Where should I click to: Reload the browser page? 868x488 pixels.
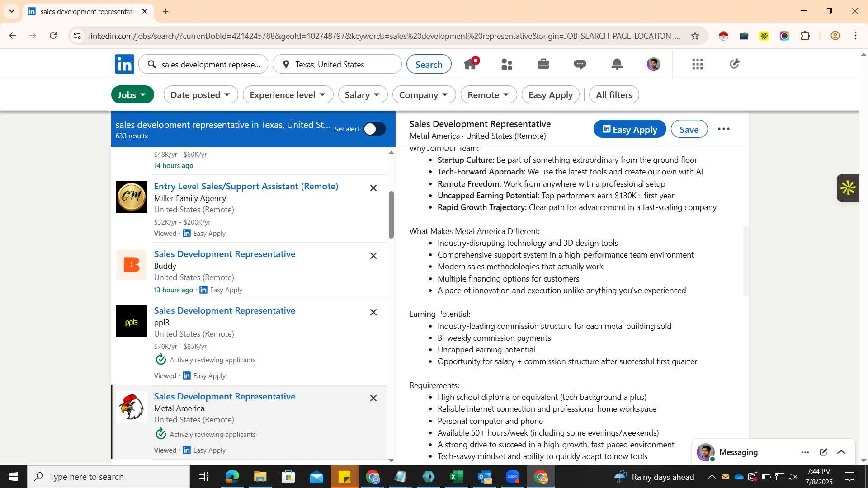(x=53, y=36)
